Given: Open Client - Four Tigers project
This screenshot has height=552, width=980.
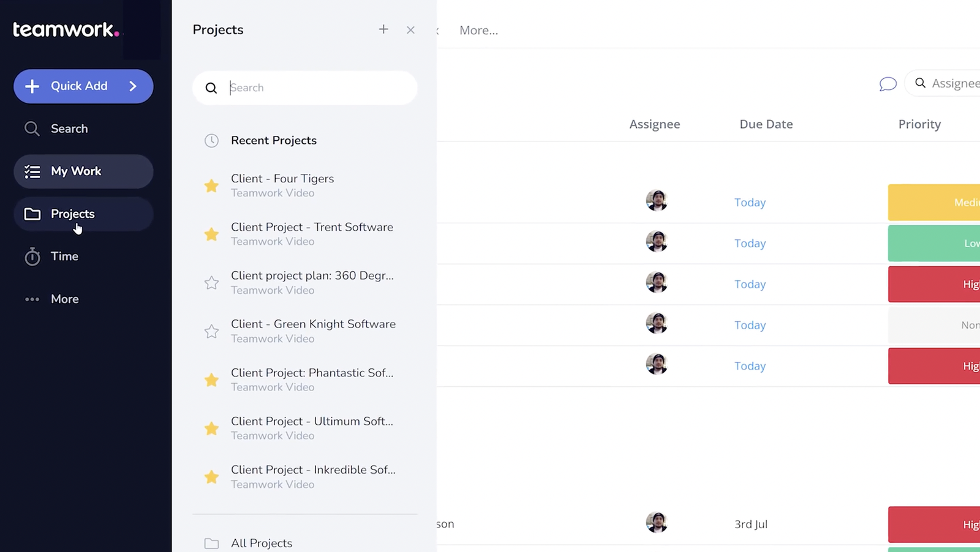Looking at the screenshot, I should 282,179.
